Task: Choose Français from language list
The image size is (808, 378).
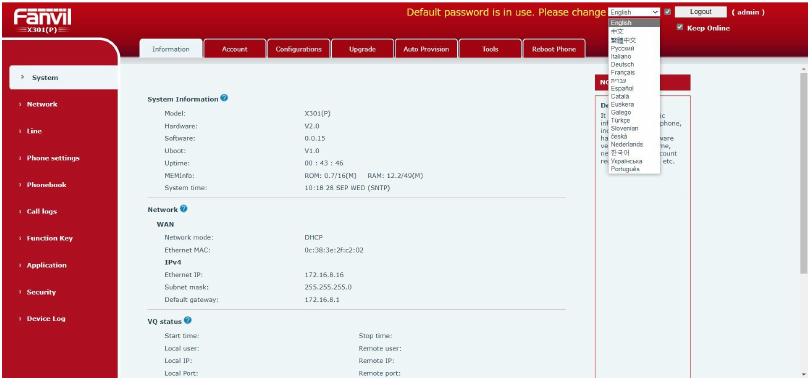Action: [x=634, y=73]
